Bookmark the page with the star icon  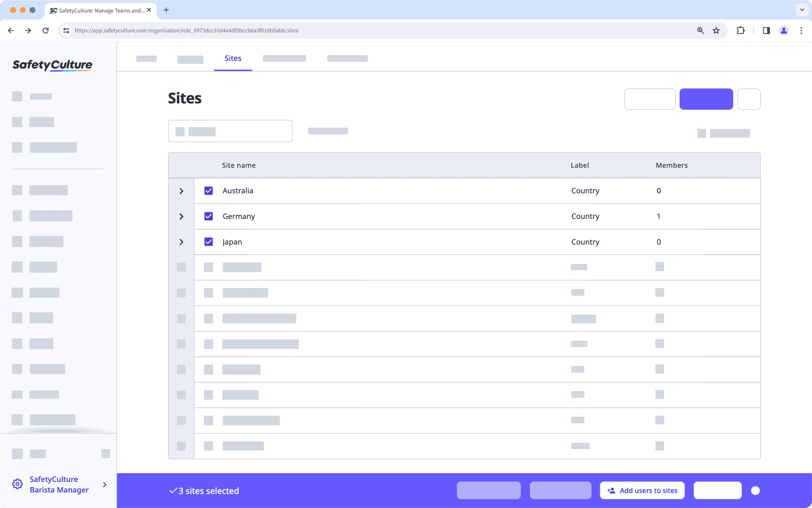pyautogui.click(x=716, y=30)
